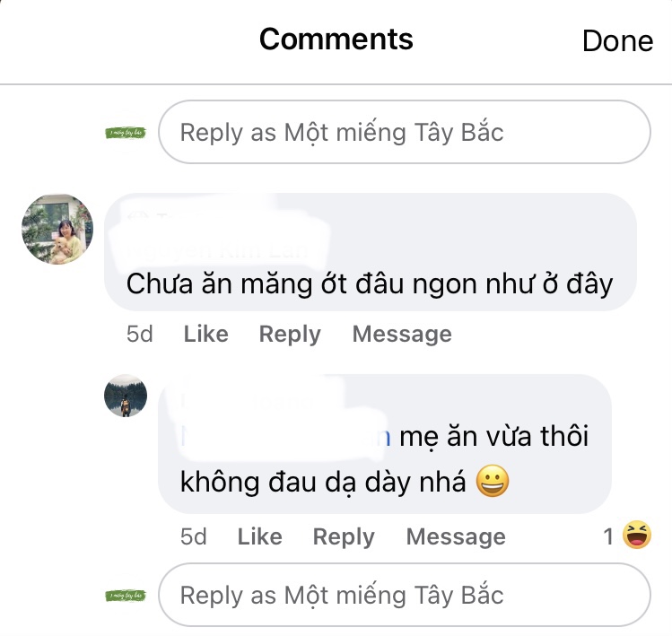The height and width of the screenshot is (636, 672).
Task: Like the reply about đau dạ dày
Action: click(x=259, y=537)
